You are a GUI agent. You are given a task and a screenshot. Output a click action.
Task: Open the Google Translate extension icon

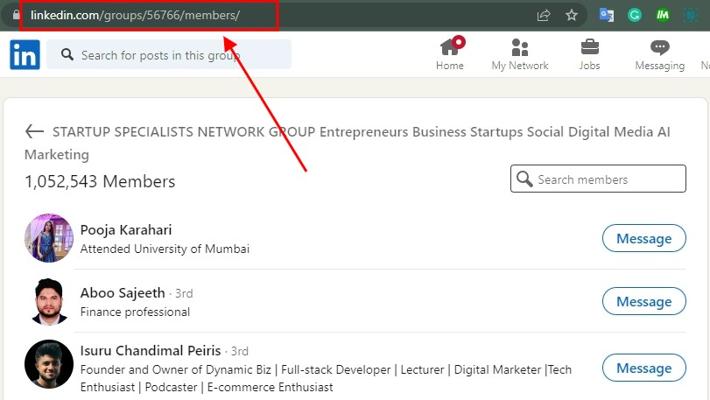pos(606,15)
